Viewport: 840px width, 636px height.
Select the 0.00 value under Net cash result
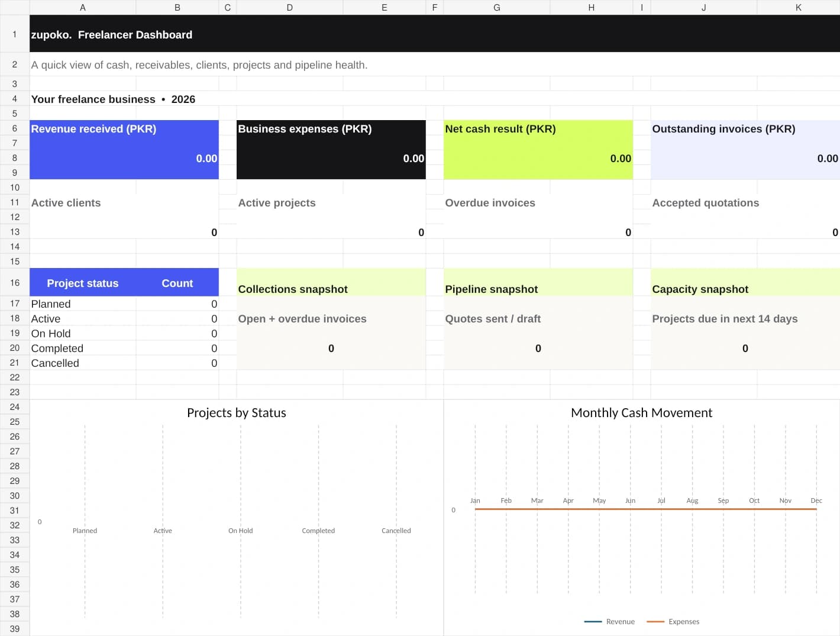pos(621,159)
